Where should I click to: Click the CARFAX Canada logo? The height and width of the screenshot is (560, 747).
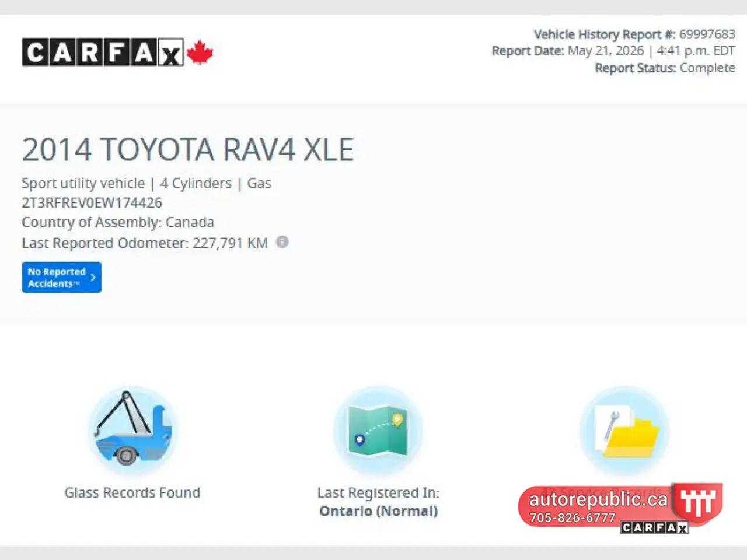tap(118, 52)
